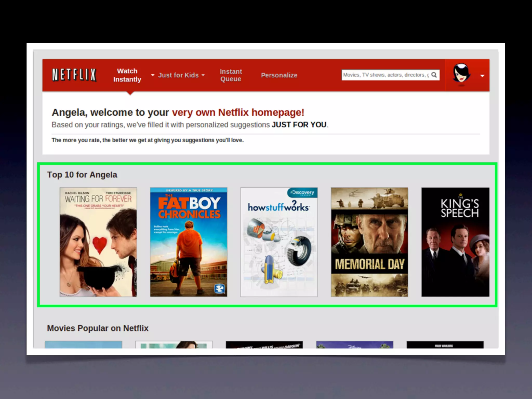The height and width of the screenshot is (399, 532).
Task: Open the Watch Instantly tab
Action: click(x=127, y=75)
